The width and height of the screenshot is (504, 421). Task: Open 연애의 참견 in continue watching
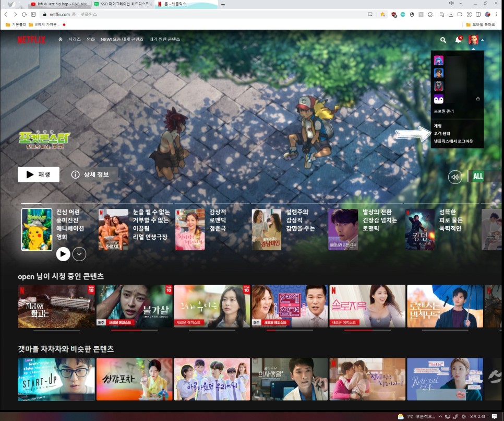(x=290, y=306)
